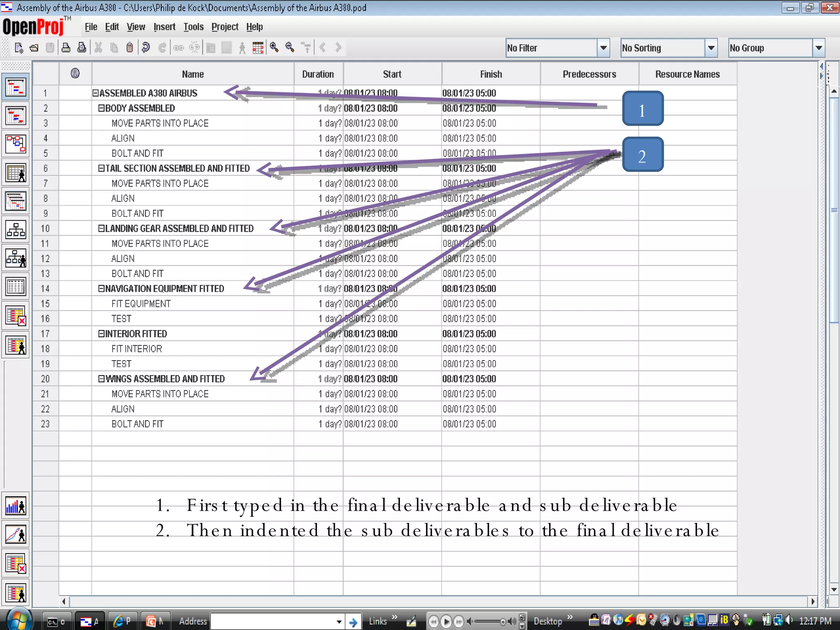Click the Zoom Out magnifier icon
This screenshot has height=630, width=840.
pyautogui.click(x=290, y=48)
